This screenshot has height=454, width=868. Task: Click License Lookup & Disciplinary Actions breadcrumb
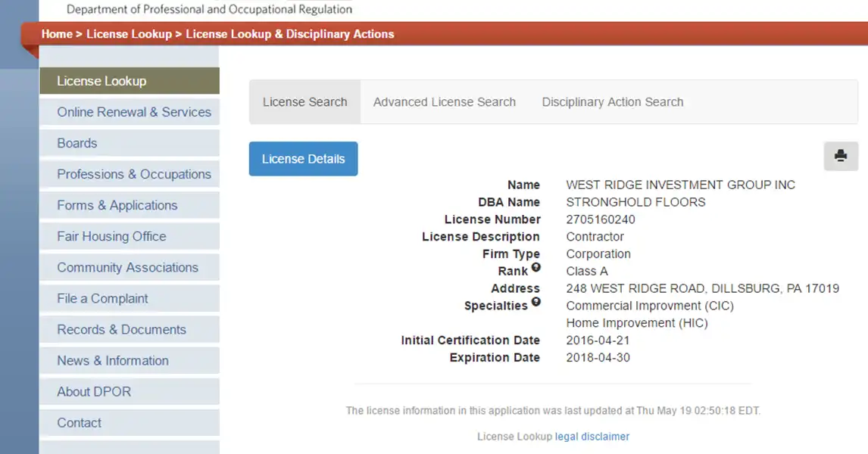pos(289,34)
